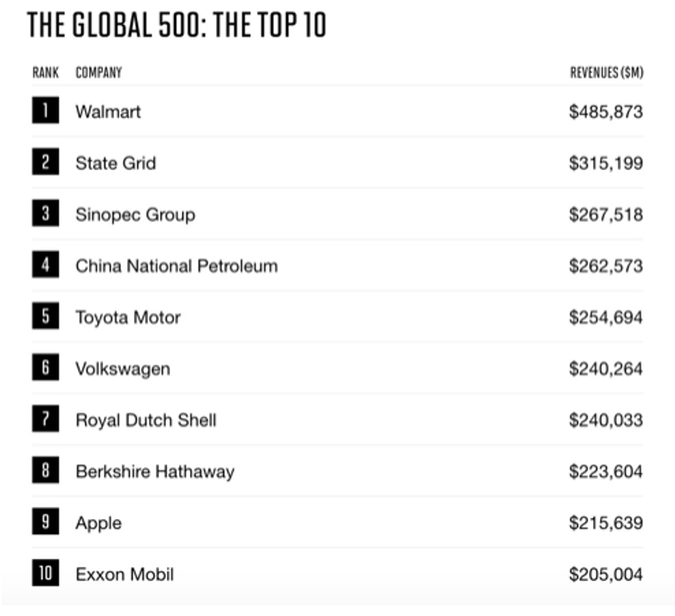Click the Global 500 Top 10 heading
This screenshot has width=675, height=616.
click(177, 25)
